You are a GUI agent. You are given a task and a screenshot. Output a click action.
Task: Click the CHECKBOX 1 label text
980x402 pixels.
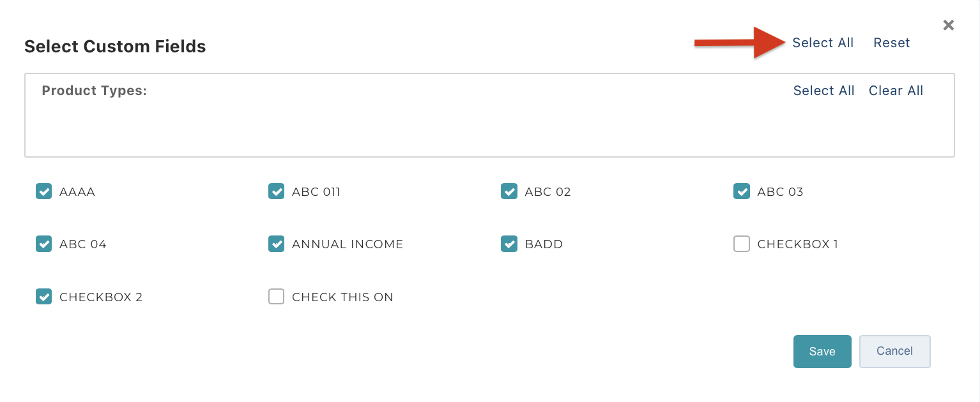[797, 244]
